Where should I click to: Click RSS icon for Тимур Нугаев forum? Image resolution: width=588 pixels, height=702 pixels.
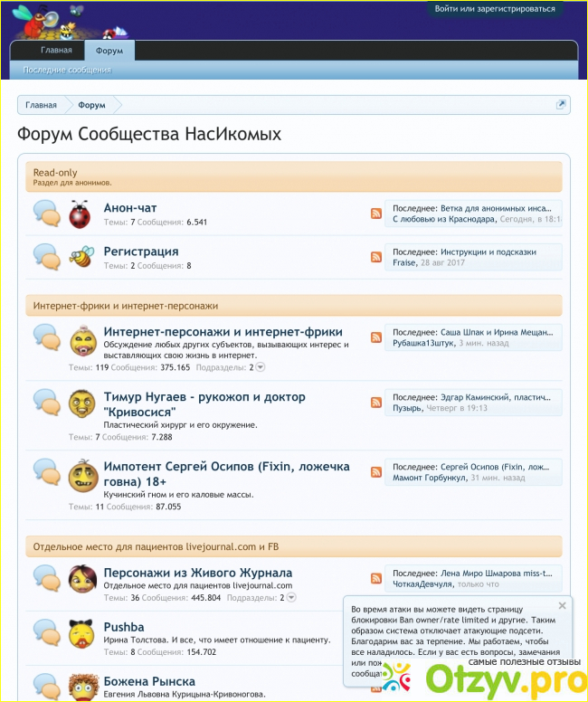375,402
